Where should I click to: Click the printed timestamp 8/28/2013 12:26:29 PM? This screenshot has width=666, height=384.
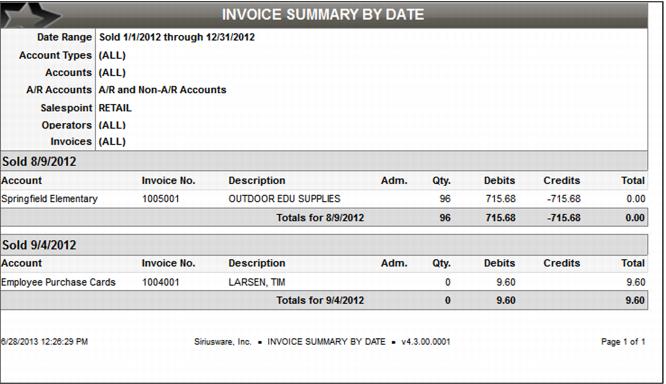coord(44,342)
